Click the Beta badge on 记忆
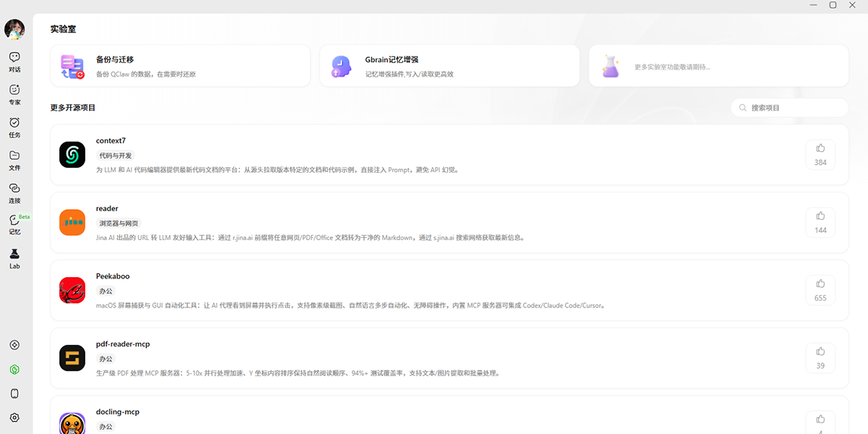 click(x=24, y=217)
